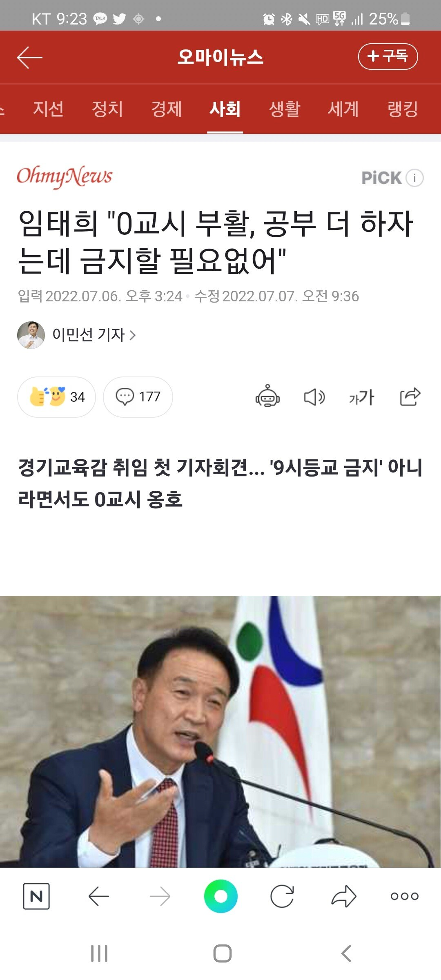Screen dimensions: 441x980
Task: Adjust font size with 가가 icon
Action: click(361, 397)
